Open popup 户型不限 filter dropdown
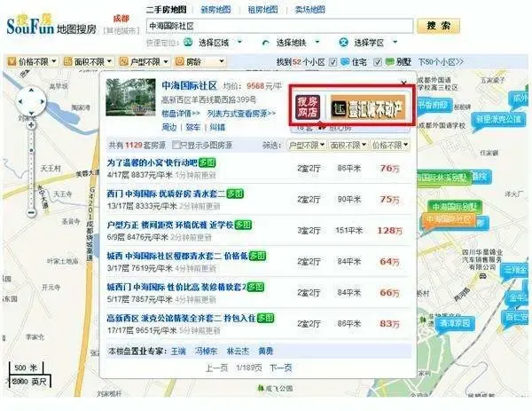Screen dimensions: 532x411 307,146
